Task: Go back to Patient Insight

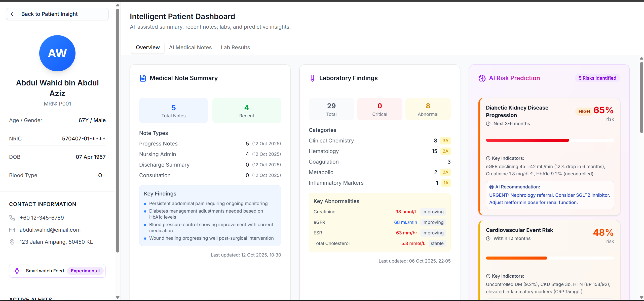Action: click(57, 14)
